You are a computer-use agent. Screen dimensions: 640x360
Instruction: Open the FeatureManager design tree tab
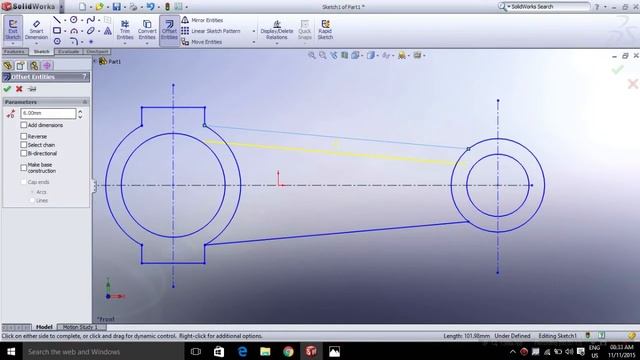pyautogui.click(x=7, y=65)
